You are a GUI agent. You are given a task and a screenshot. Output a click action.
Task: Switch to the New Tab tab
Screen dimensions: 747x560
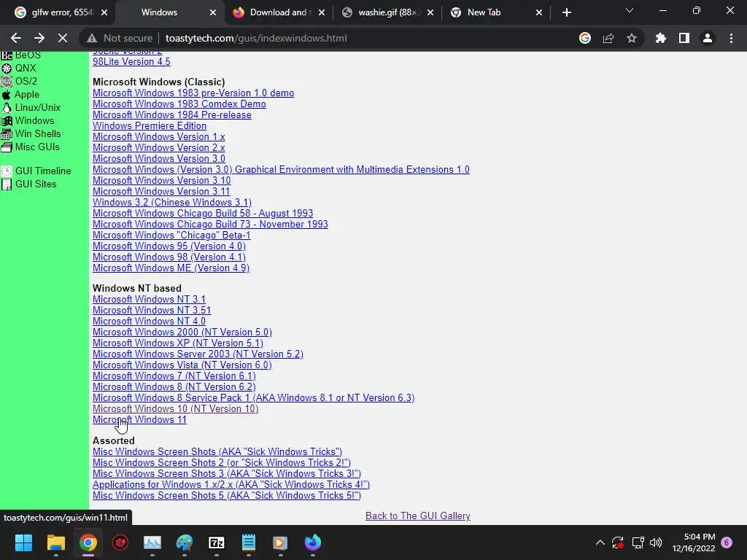[x=495, y=12]
